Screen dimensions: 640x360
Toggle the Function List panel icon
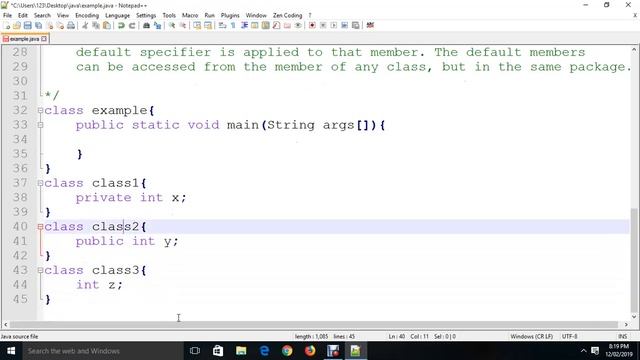276,25
